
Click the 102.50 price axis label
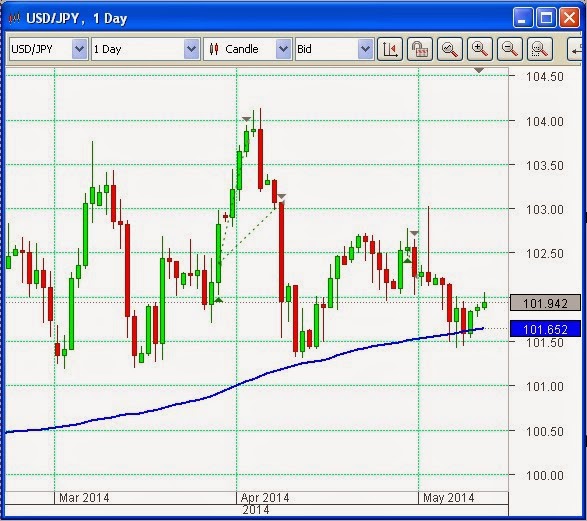click(544, 254)
